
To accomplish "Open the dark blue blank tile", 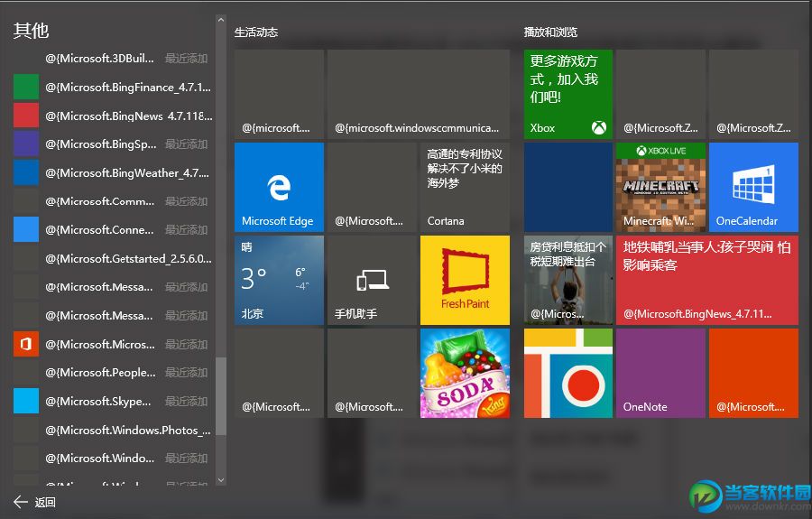I will (x=568, y=187).
